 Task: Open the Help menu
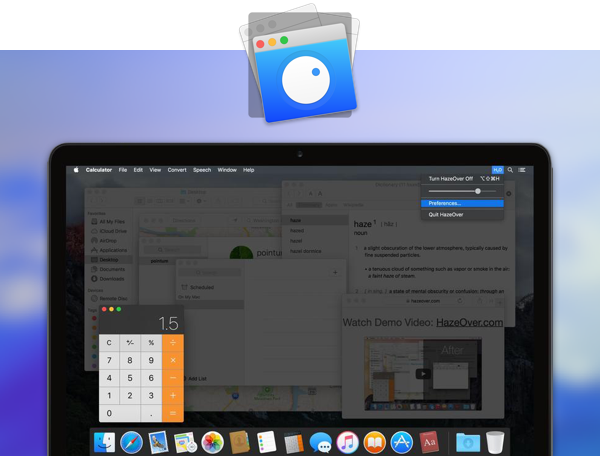248,170
